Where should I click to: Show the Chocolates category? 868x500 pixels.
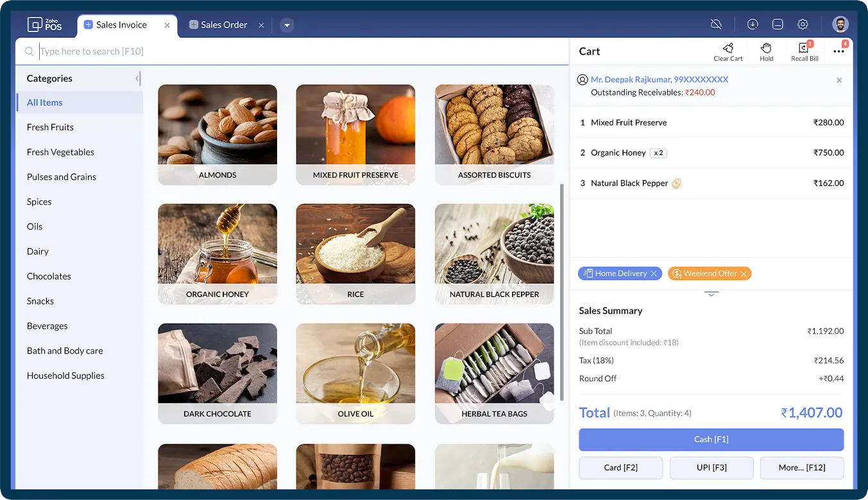point(80,276)
